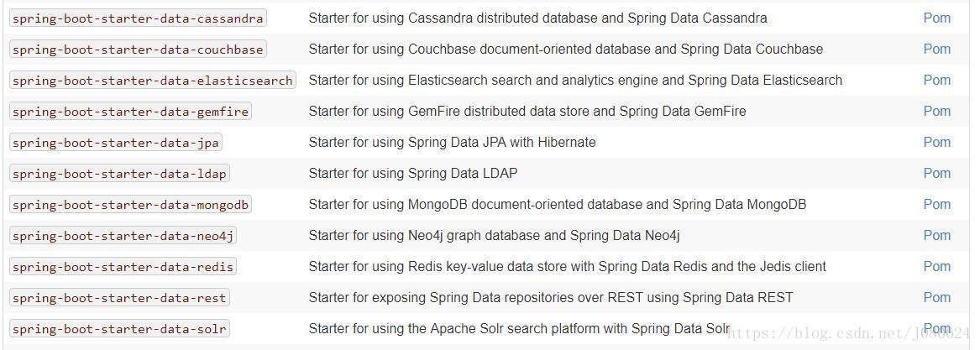Image resolution: width=980 pixels, height=350 pixels.
Task: Click the spring-boot-starter-data-jpa code label
Action: (x=116, y=143)
